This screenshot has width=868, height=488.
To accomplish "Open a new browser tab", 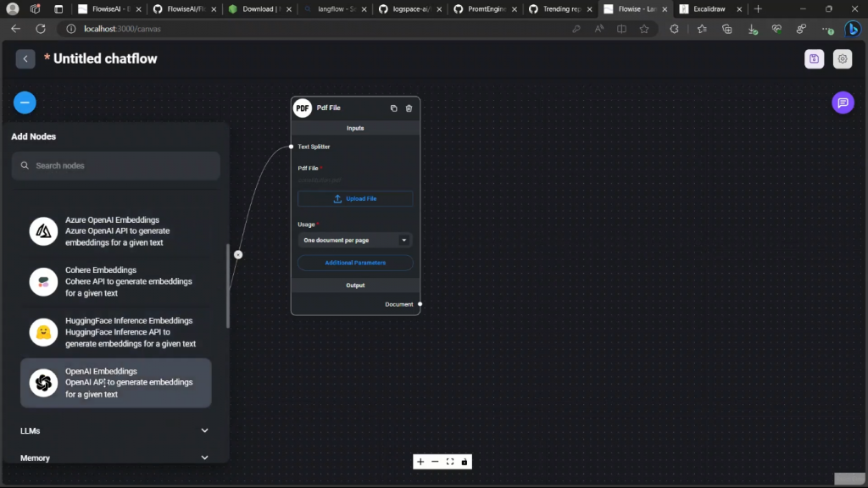I will [x=758, y=8].
